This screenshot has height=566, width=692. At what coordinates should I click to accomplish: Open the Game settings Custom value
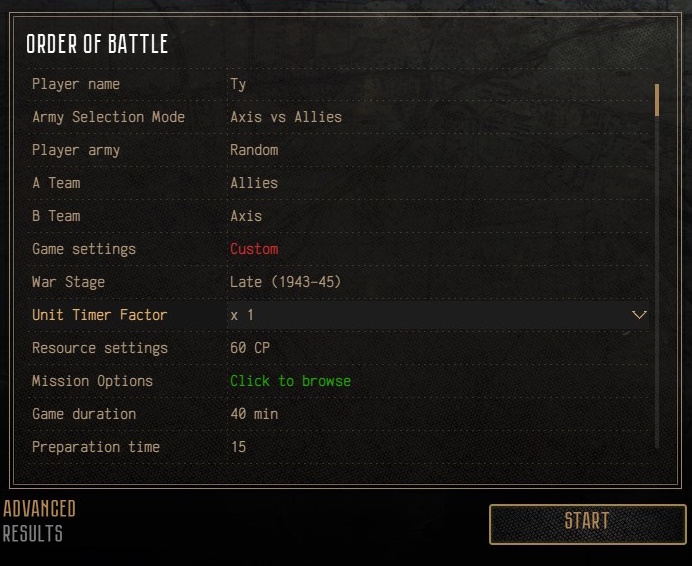point(254,249)
